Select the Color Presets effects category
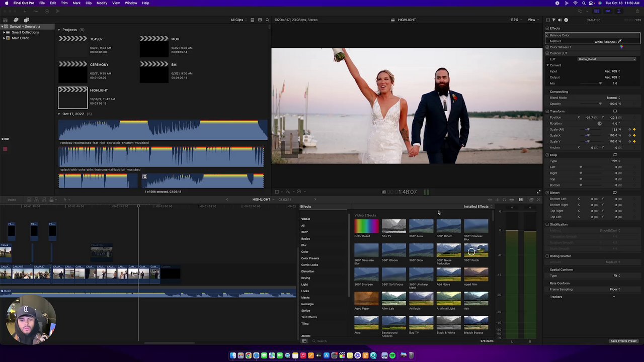The image size is (644, 362). 310,258
